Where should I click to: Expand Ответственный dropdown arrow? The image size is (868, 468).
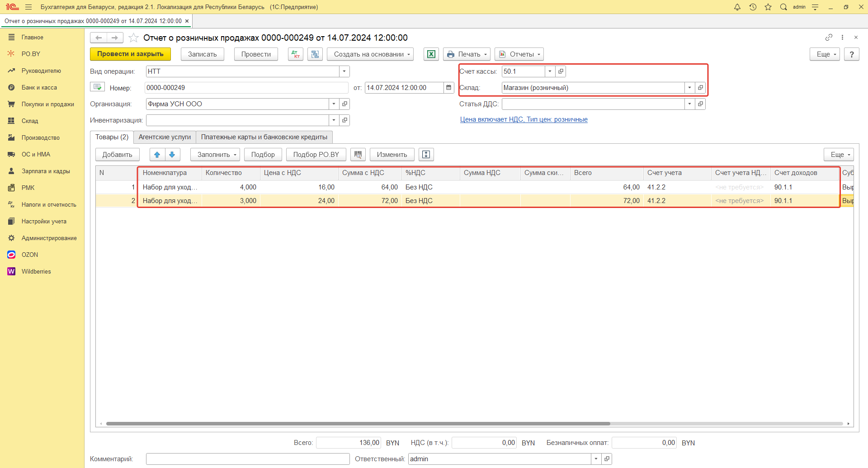(x=596, y=459)
